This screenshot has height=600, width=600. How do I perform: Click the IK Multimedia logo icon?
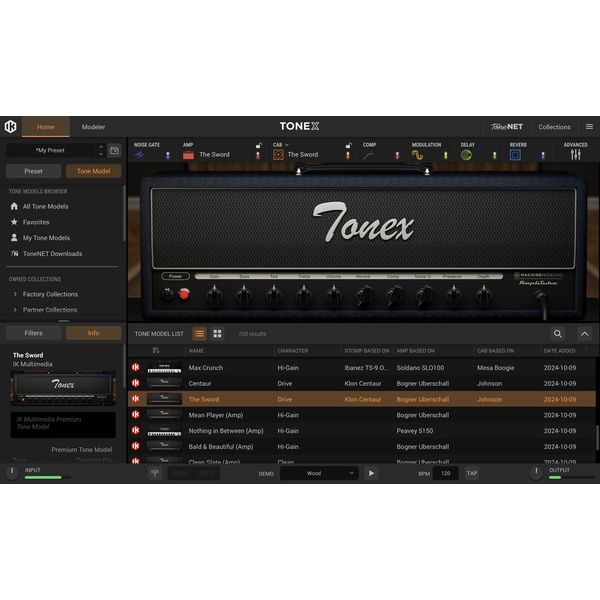(x=11, y=127)
